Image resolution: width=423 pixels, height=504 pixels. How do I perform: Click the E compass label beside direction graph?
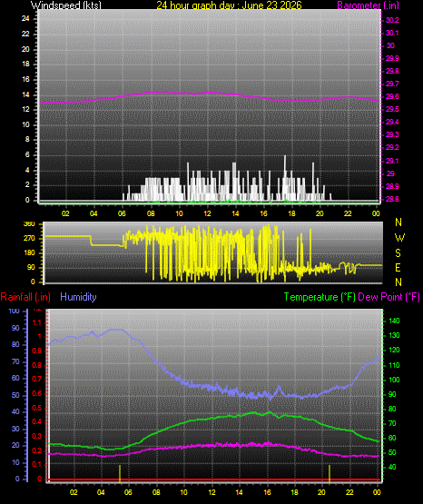click(x=398, y=267)
